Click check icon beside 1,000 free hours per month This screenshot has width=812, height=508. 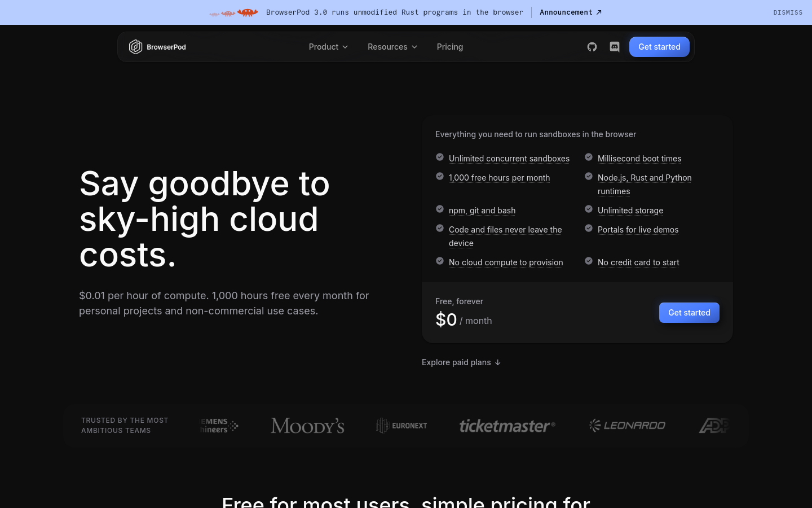click(x=440, y=176)
